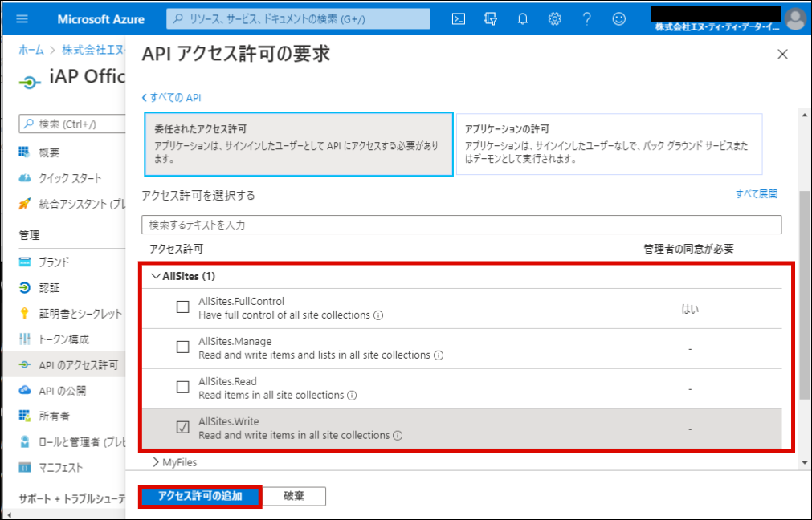Click the scroll-up arrow of panel scrollbar
The image size is (812, 520).
pyautogui.click(x=804, y=116)
